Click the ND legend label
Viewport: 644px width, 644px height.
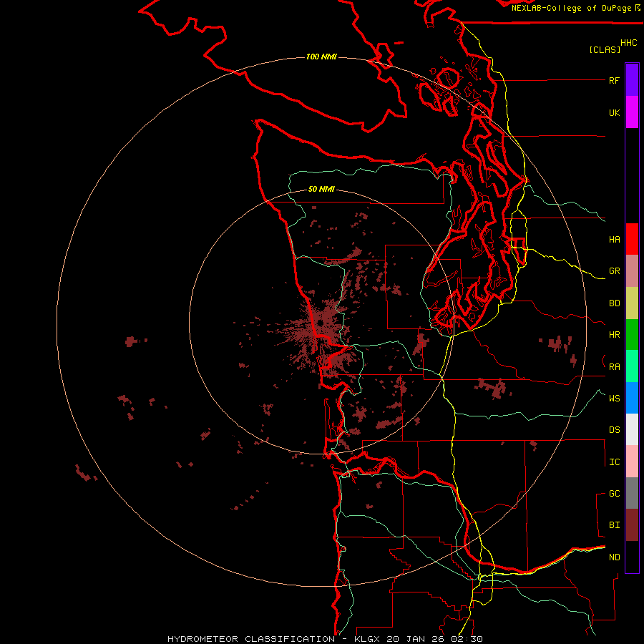click(614, 557)
